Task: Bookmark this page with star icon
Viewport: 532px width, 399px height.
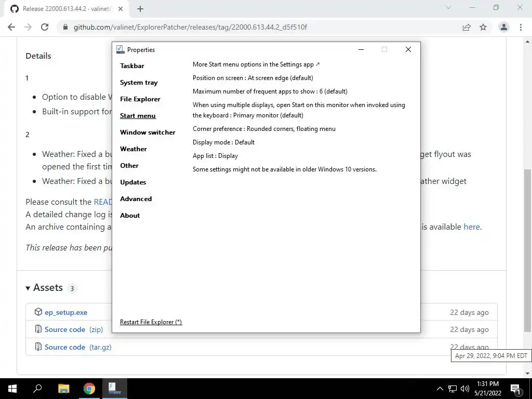Action: click(x=483, y=27)
